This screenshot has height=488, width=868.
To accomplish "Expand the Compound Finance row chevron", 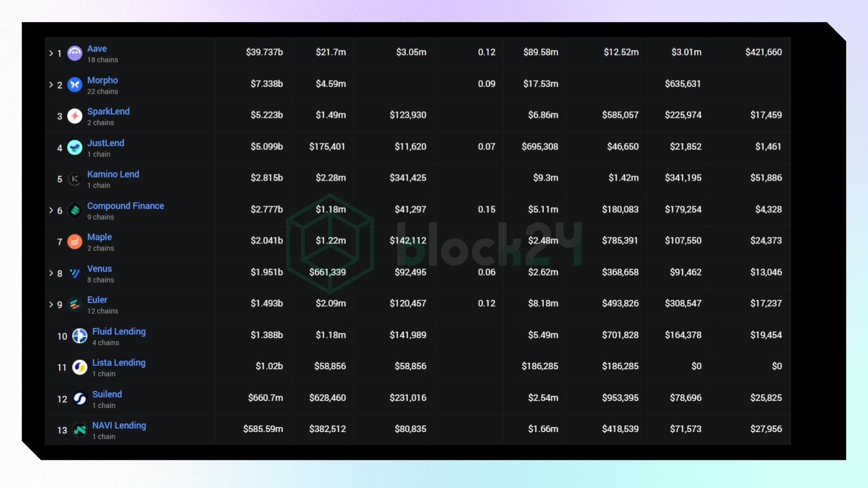I will [x=51, y=210].
